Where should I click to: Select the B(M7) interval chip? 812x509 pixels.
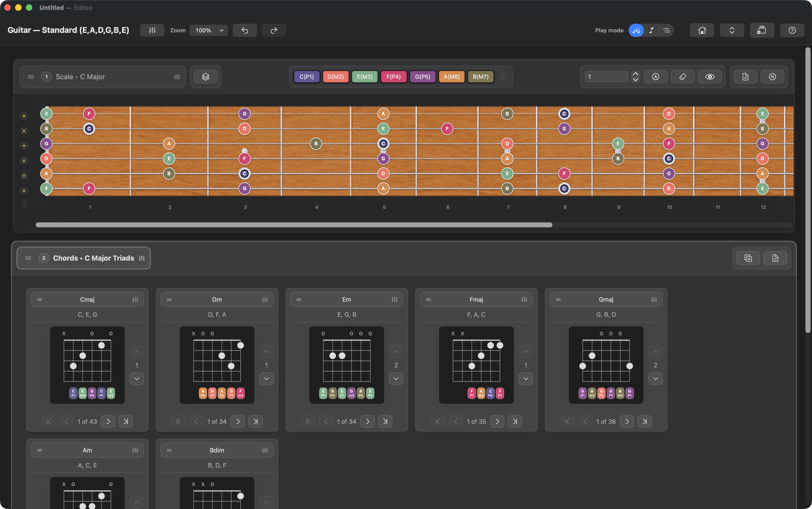click(481, 77)
